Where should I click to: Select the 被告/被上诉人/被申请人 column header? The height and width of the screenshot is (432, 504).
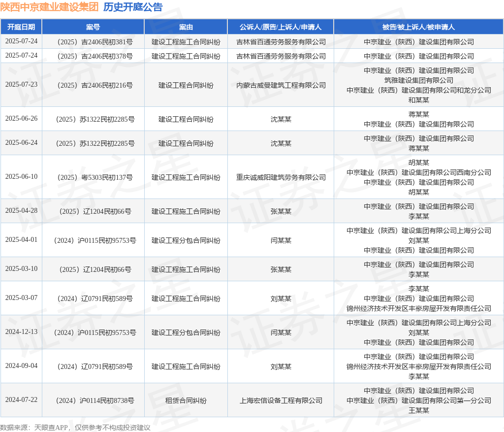pos(418,27)
